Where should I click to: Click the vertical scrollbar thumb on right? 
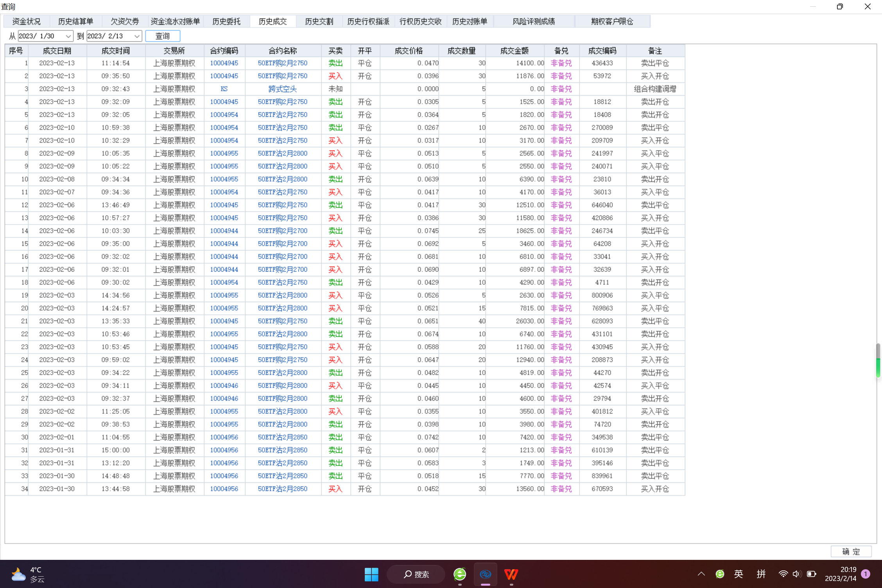point(878,360)
